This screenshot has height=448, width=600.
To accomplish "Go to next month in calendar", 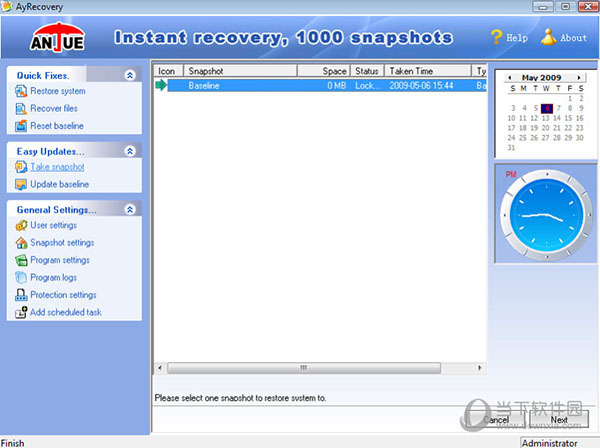I will tap(579, 78).
